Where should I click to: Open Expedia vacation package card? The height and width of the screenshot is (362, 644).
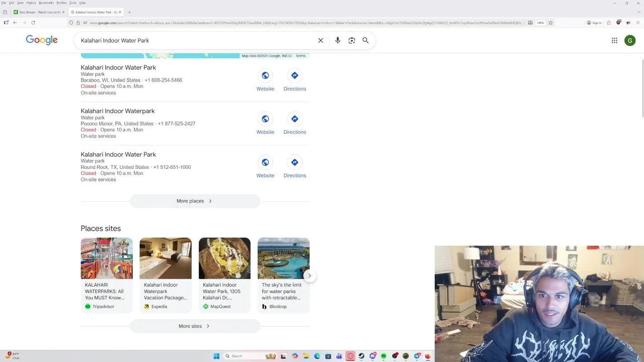[x=166, y=275]
